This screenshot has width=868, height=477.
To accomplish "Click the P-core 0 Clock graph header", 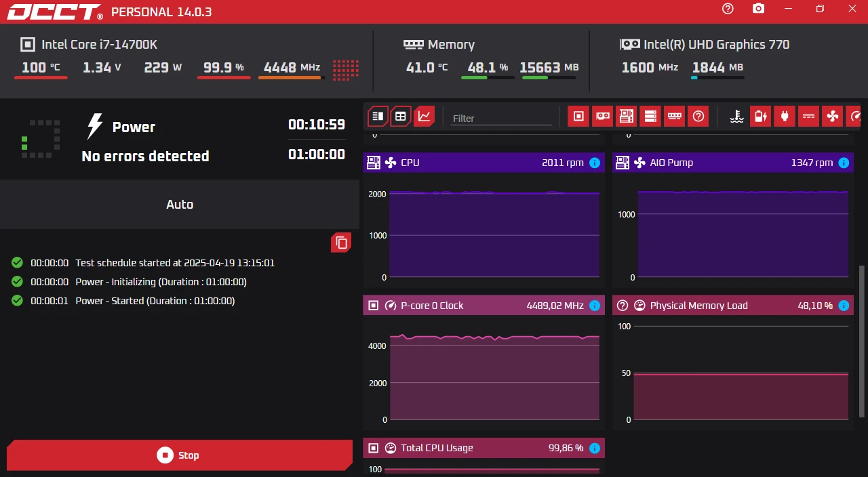I will click(x=484, y=306).
